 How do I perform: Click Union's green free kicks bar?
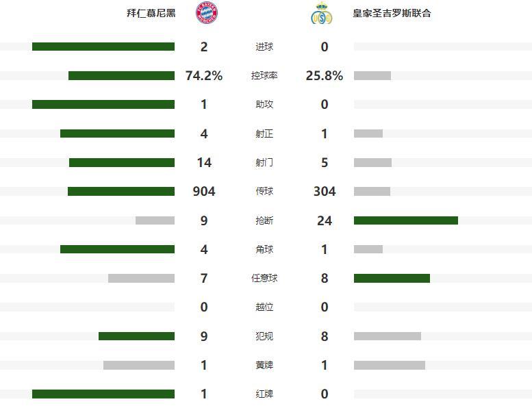(x=392, y=278)
